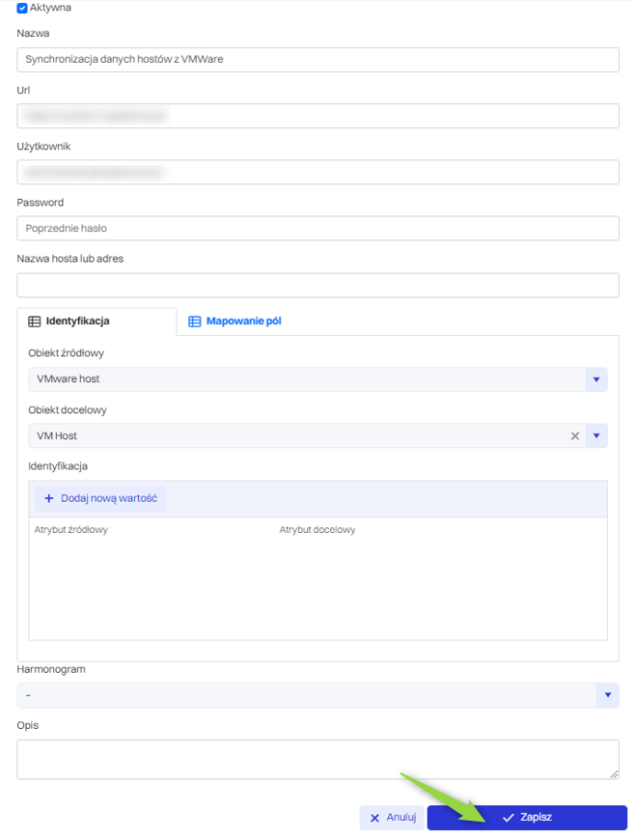Image resolution: width=634 pixels, height=840 pixels.
Task: Uncheck the Aktywna checkbox
Action: click(x=22, y=8)
